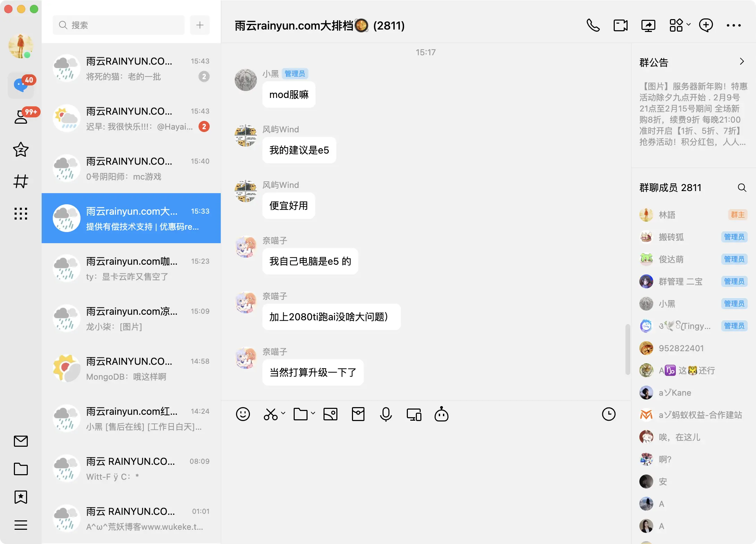
Task: Expand the group apps dropdown arrow
Action: click(689, 24)
